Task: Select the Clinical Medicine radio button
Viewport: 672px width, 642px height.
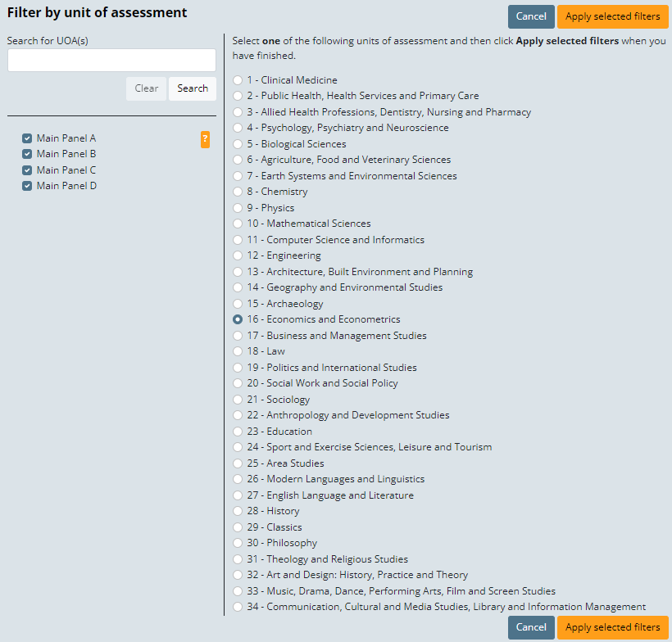Action: pos(238,80)
